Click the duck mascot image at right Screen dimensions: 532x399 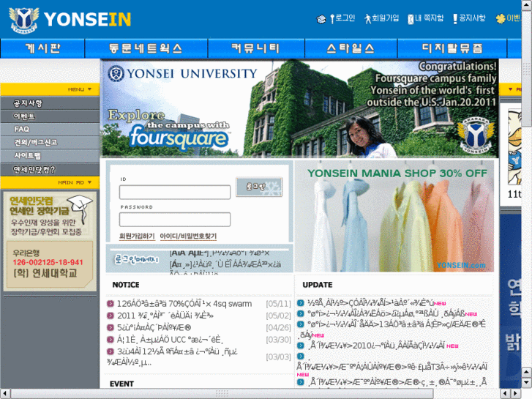coord(514,146)
